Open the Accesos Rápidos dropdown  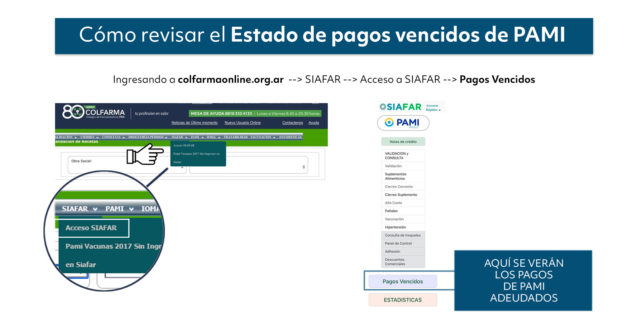(433, 108)
